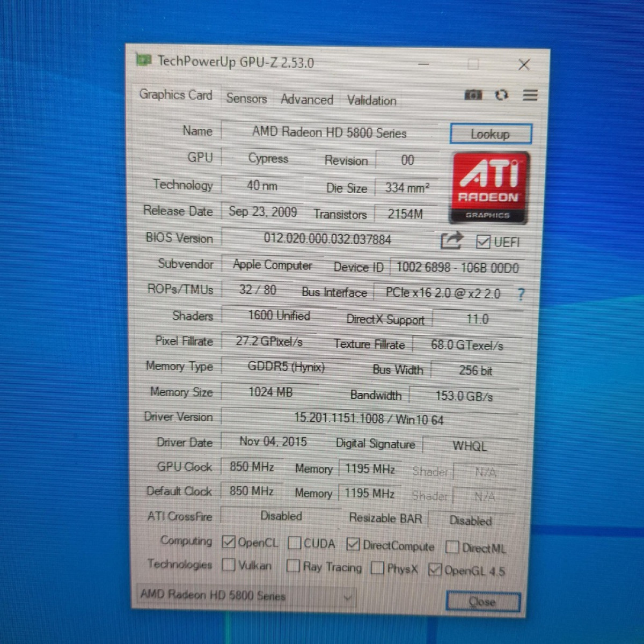The image size is (644, 644).
Task: Click the DirectX Support field 11.0
Action: 477,319
